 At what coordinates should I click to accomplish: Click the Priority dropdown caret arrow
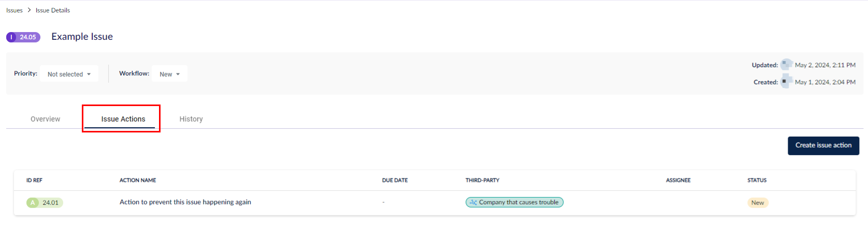(89, 75)
